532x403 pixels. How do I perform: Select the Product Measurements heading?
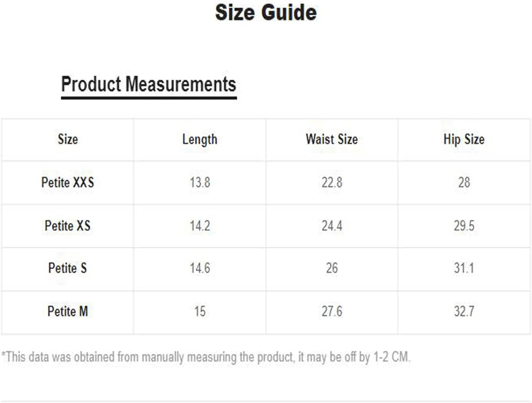pos(149,84)
